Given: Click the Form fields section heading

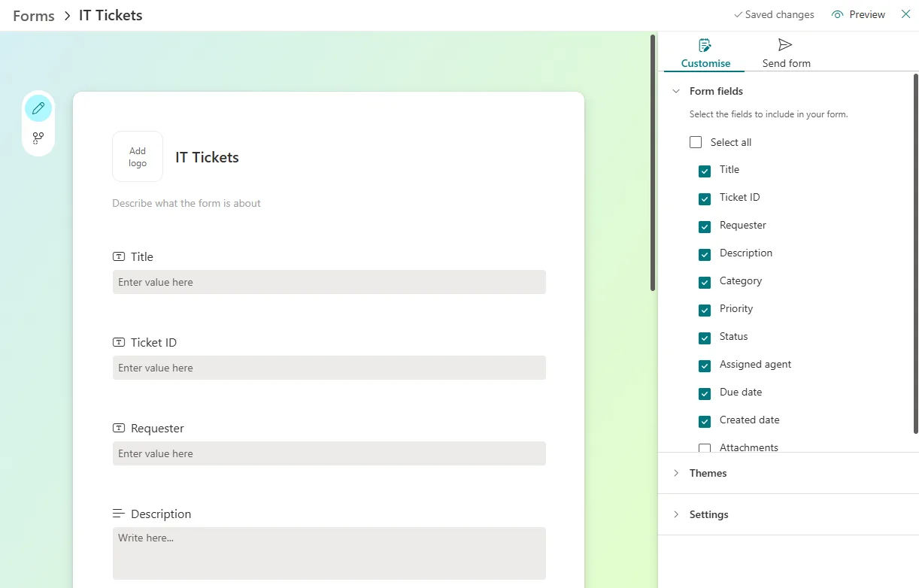Looking at the screenshot, I should pos(716,91).
